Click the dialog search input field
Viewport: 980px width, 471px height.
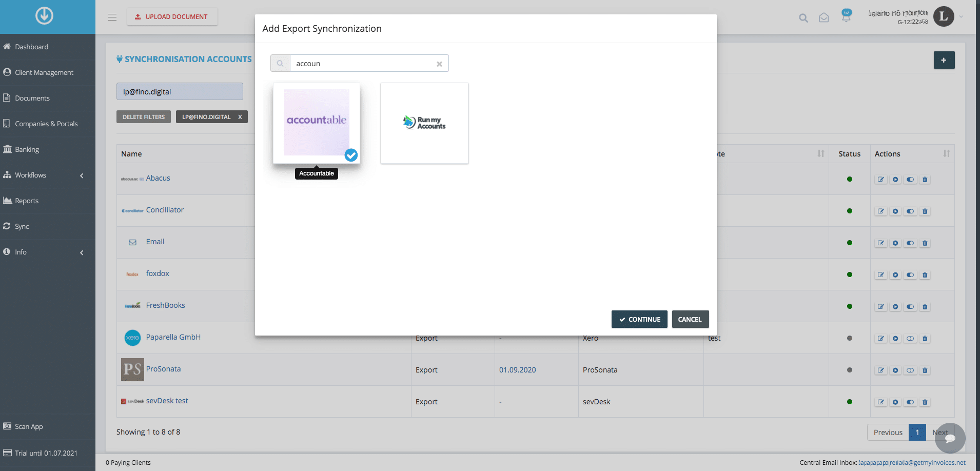362,64
